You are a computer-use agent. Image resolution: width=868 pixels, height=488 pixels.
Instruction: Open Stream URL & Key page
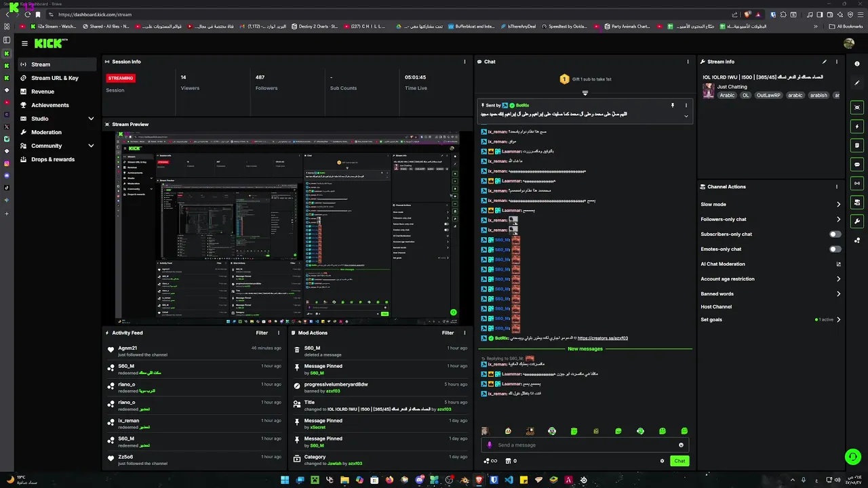[x=57, y=78]
